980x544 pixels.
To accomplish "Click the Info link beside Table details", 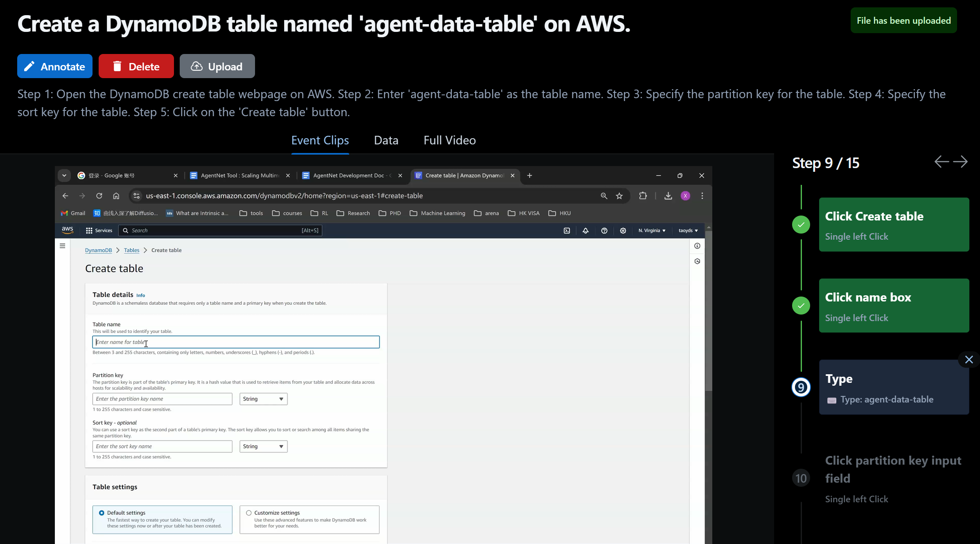I will click(140, 295).
